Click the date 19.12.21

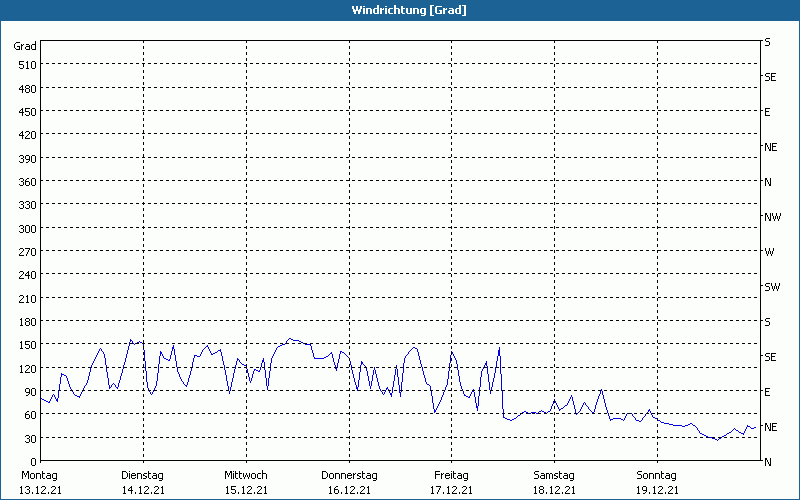pos(658,490)
